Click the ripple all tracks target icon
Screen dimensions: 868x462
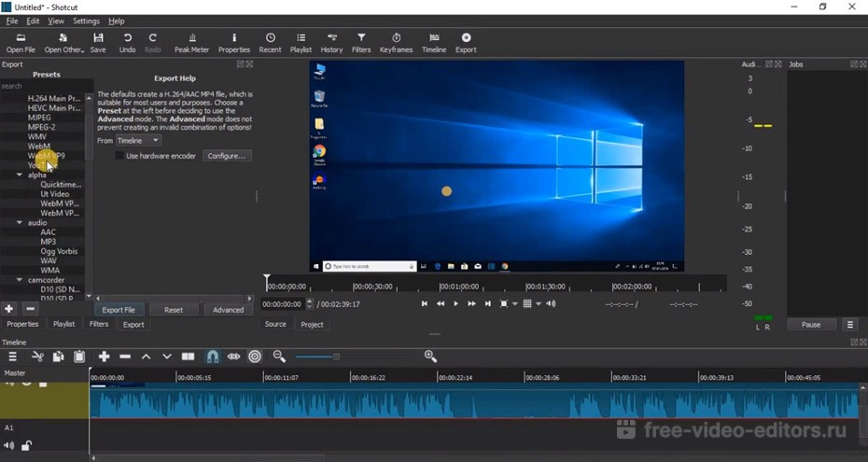pos(255,357)
